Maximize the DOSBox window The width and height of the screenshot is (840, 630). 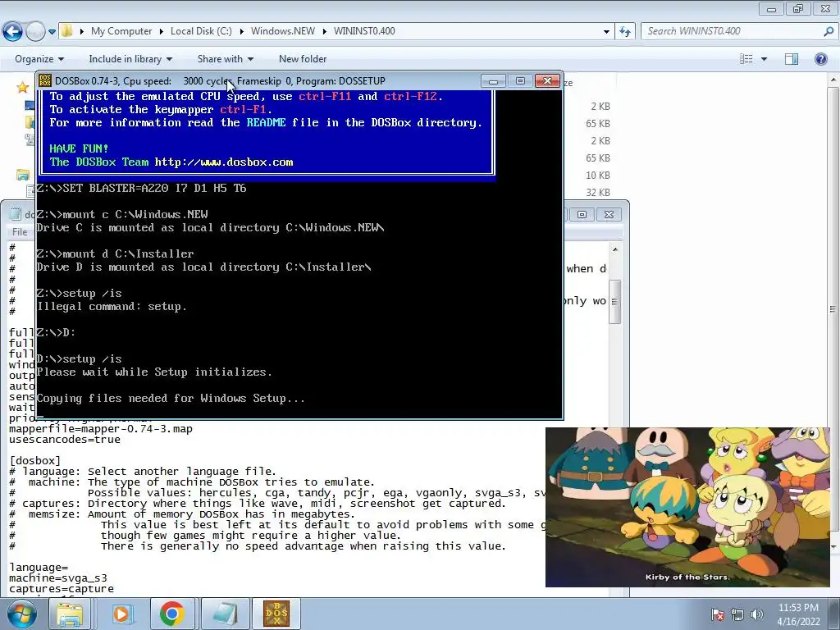[x=520, y=81]
